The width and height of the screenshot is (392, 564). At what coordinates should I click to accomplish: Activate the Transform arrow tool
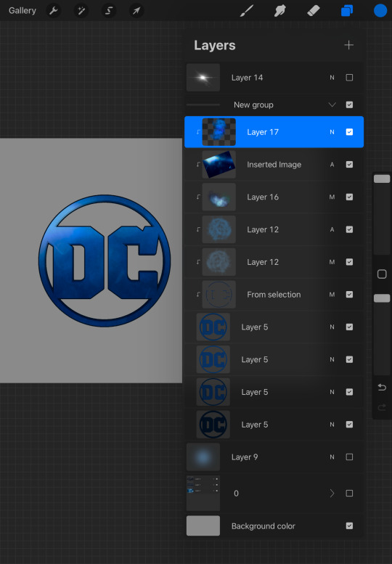(x=136, y=11)
